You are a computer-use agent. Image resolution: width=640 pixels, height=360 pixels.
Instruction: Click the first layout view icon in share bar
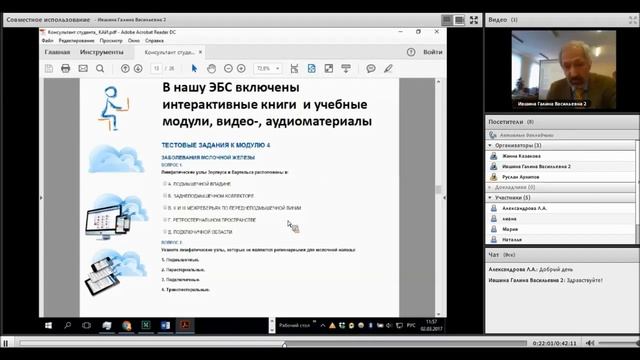coord(447,20)
